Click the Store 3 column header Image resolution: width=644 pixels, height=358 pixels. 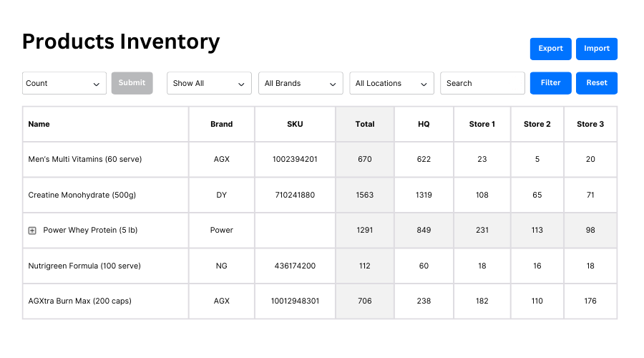tap(590, 125)
